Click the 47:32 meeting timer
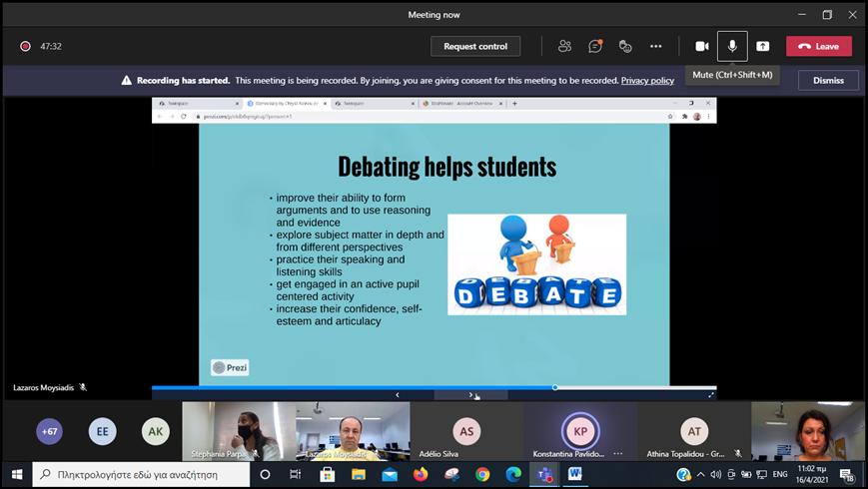The image size is (868, 489). (x=51, y=47)
